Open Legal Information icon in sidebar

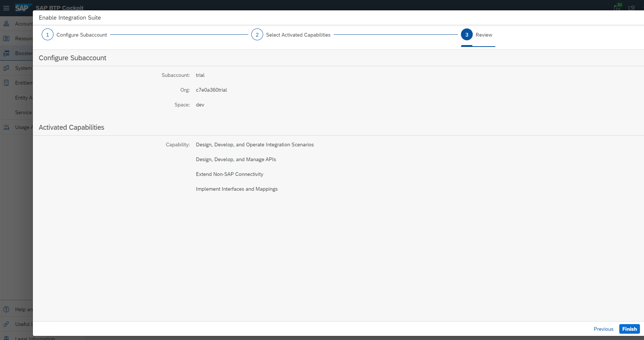click(x=6, y=338)
